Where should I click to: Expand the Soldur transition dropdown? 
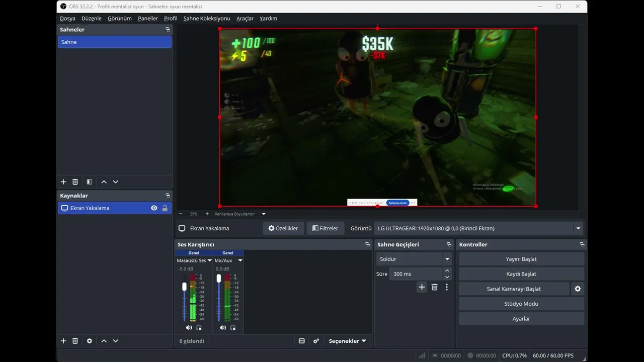[447, 259]
